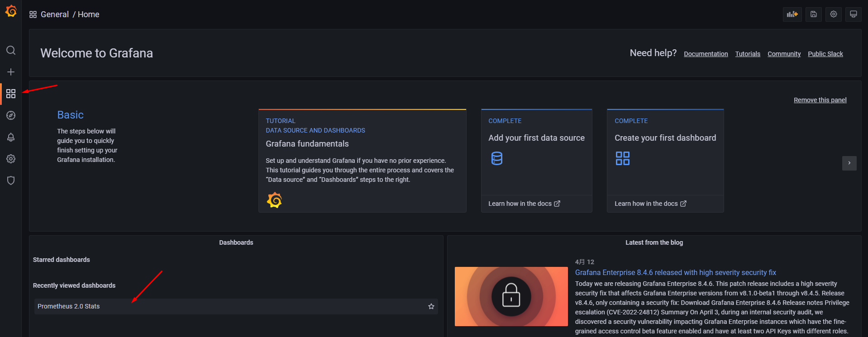Show next setup cards with right chevron

coord(849,163)
